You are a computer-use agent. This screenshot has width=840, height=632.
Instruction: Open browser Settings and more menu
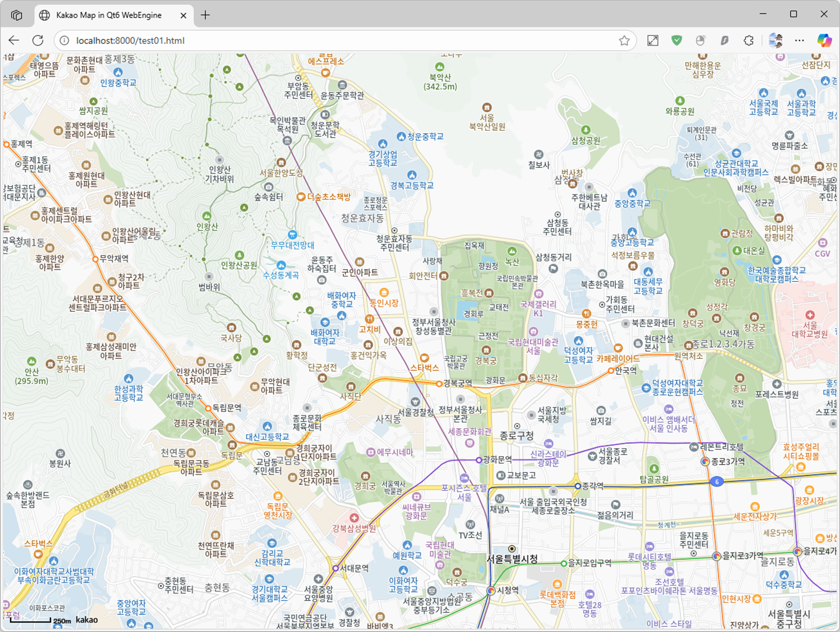[x=800, y=40]
